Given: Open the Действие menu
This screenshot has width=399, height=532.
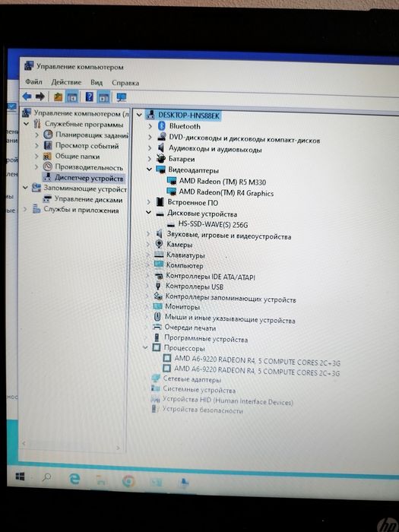Looking at the screenshot, I should [x=66, y=82].
